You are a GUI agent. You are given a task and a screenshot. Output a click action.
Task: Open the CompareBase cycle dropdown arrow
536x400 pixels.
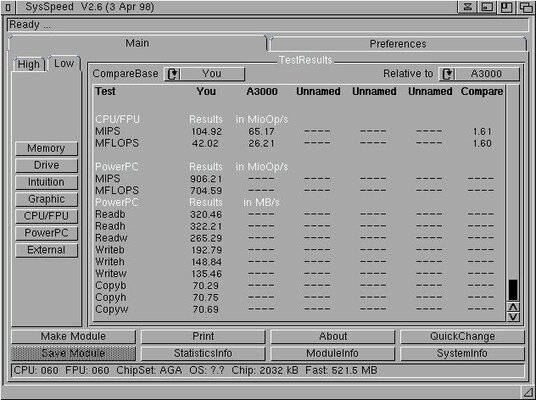coord(173,74)
